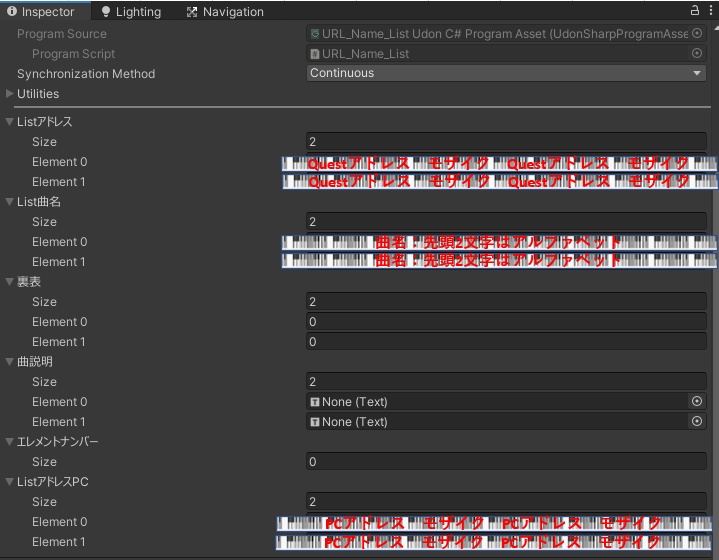Click the Program Source object picker circle

[697, 33]
